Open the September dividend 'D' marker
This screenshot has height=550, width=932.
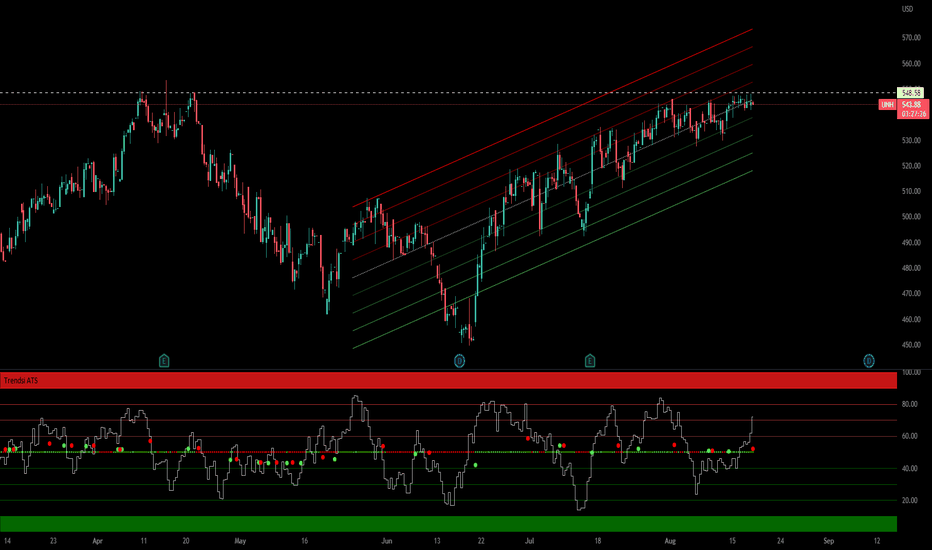(868, 361)
